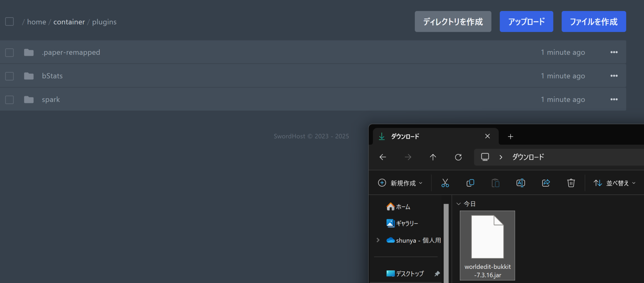Viewport: 644px width, 283px height.
Task: Click the Delete icon in Explorer toolbar
Action: (571, 183)
